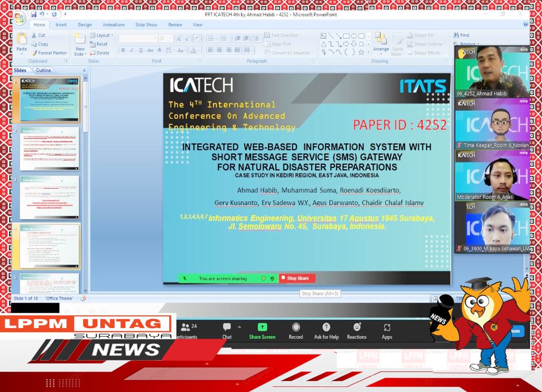
Task: Switch to the Insert ribbon tab
Action: click(x=61, y=25)
